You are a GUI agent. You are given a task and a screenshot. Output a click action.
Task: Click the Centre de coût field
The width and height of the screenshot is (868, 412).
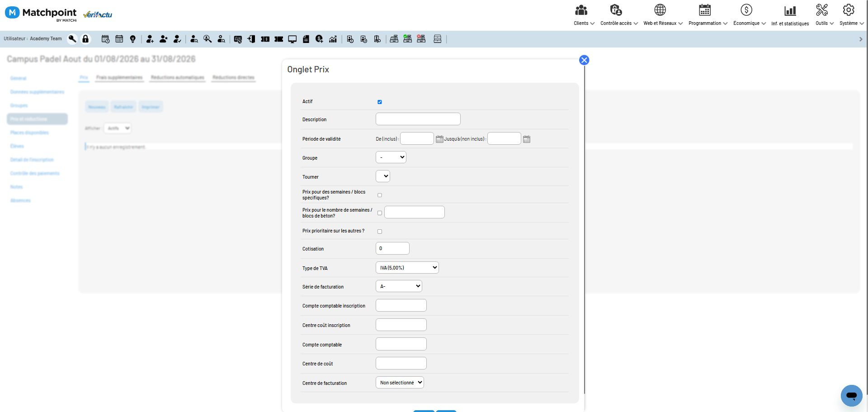coord(401,363)
